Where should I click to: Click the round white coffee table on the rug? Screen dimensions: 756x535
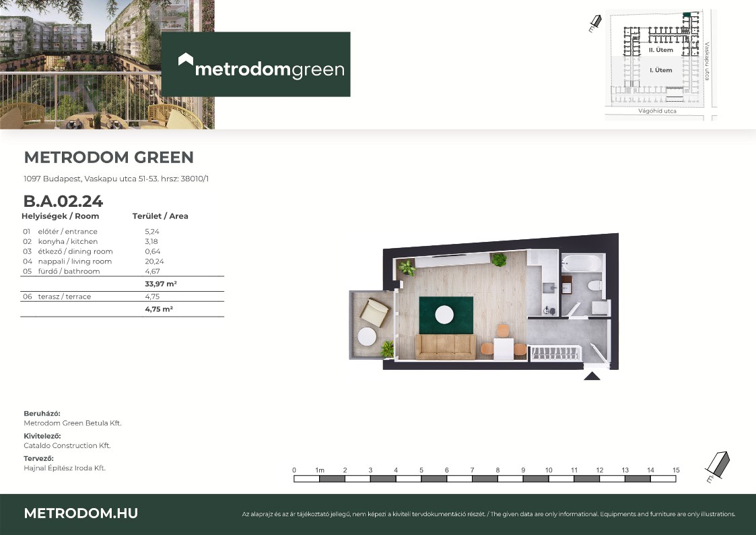[444, 314]
